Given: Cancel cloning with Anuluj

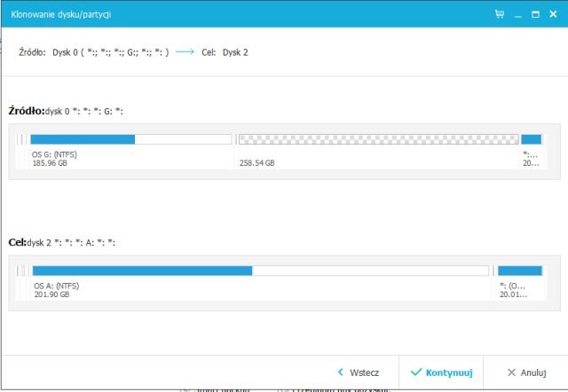Looking at the screenshot, I should [526, 373].
